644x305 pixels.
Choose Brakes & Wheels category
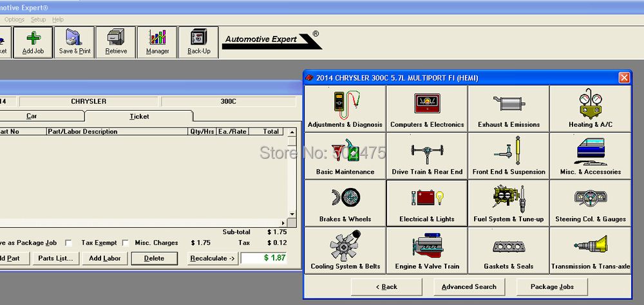pos(345,203)
